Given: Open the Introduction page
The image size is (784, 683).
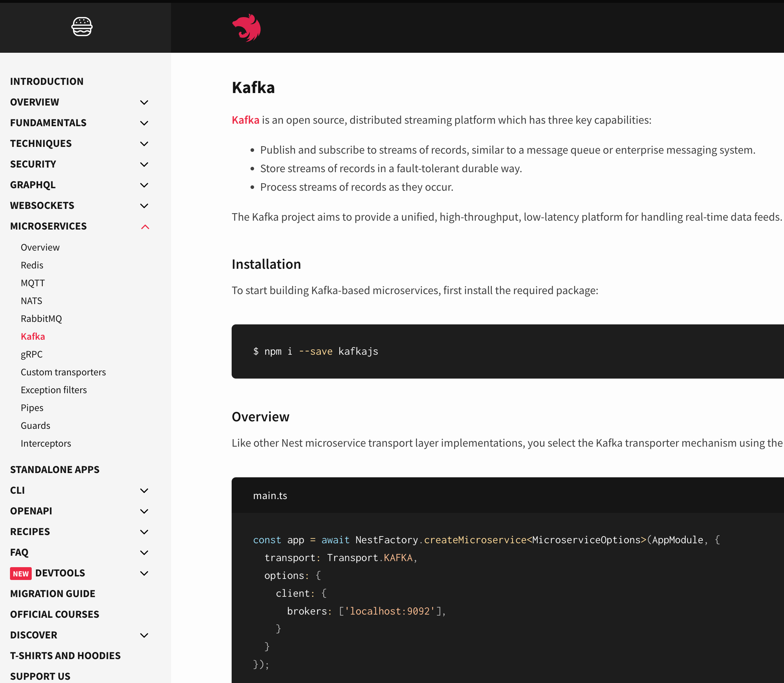Looking at the screenshot, I should point(46,82).
